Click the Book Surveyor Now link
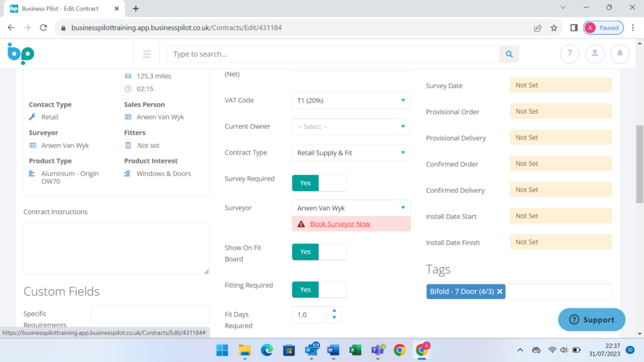 [340, 224]
